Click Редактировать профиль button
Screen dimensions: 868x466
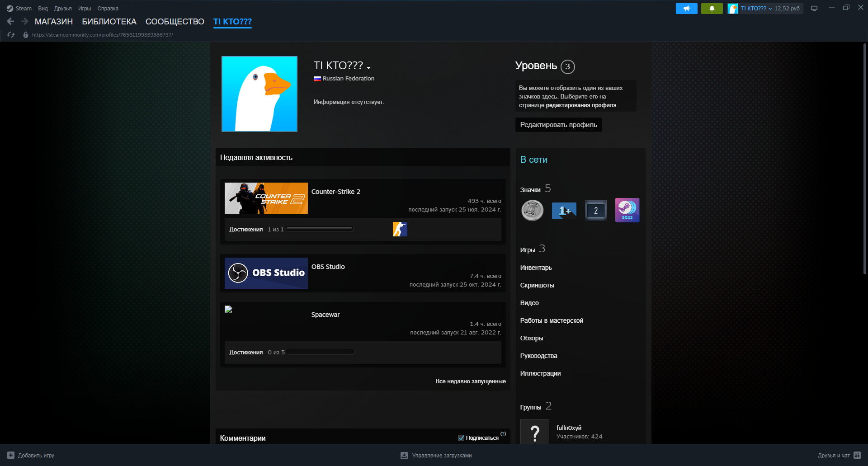click(x=559, y=125)
